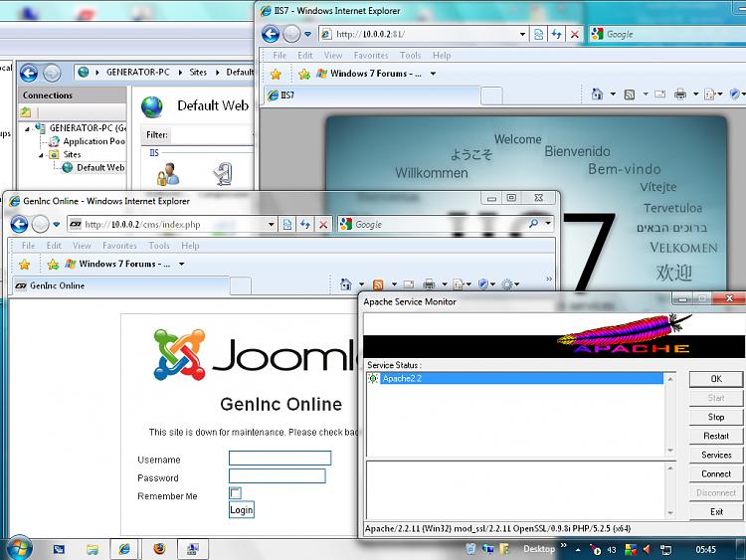
Task: Click Authentication feature icon in IIS Manager
Action: pyautogui.click(x=168, y=174)
